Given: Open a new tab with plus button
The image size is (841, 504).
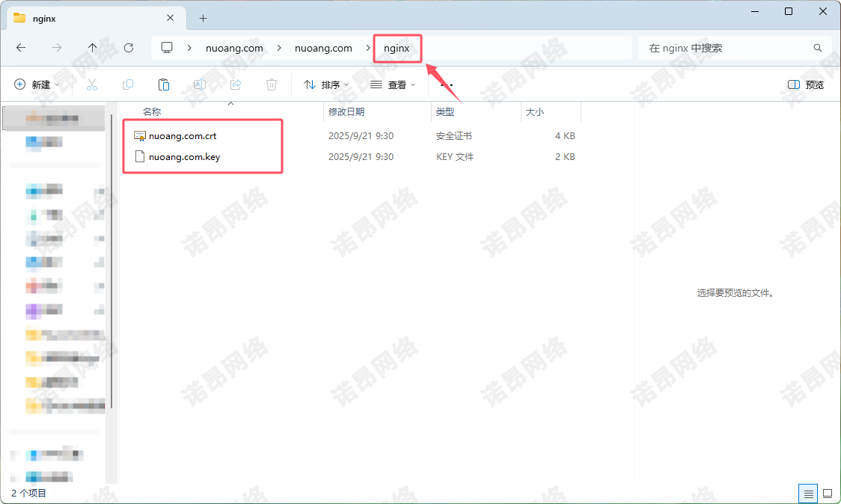Looking at the screenshot, I should point(203,18).
